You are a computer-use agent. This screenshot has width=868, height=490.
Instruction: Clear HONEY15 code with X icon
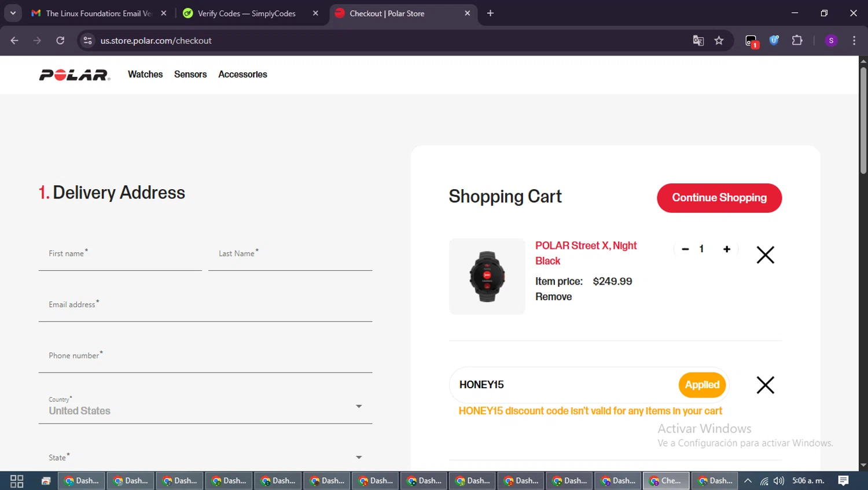tap(765, 385)
